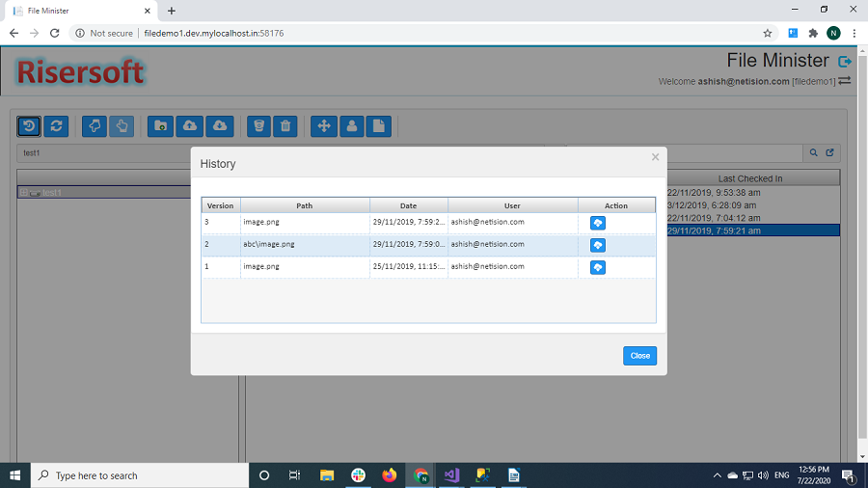Click the refresh icon in toolbar
This screenshot has height=488, width=868.
56,126
